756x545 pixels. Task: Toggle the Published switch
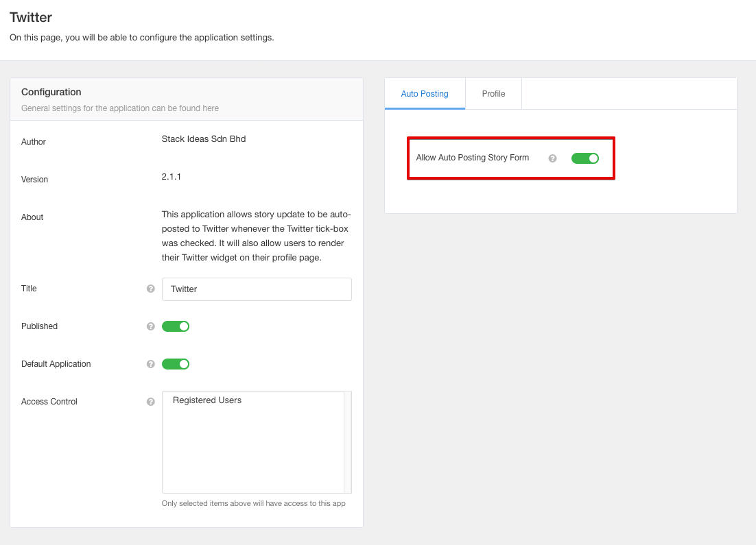176,326
